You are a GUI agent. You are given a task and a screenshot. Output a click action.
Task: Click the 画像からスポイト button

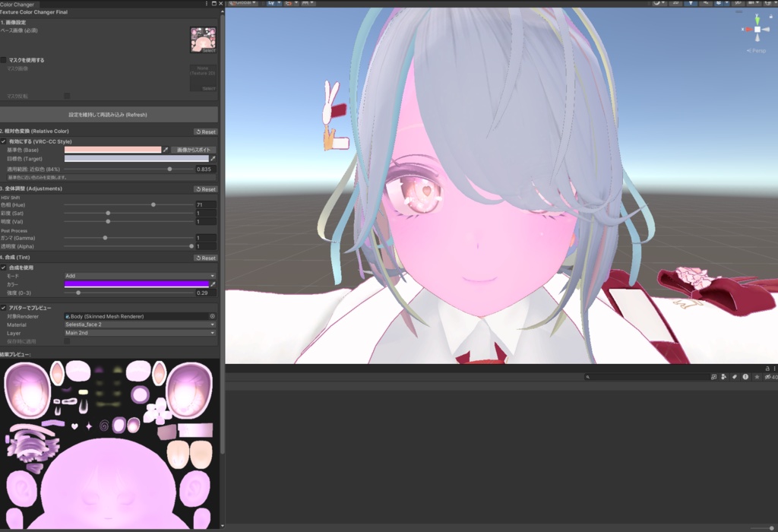[x=192, y=150]
